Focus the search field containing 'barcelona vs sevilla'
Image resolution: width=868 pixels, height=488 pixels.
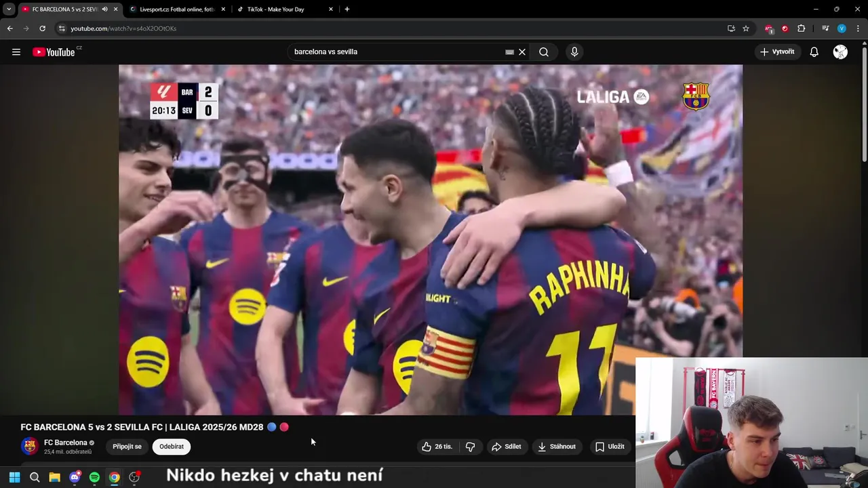[397, 52]
